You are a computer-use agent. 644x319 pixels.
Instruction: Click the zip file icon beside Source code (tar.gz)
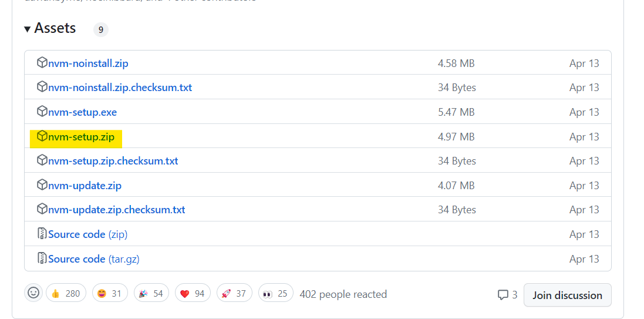pos(42,258)
